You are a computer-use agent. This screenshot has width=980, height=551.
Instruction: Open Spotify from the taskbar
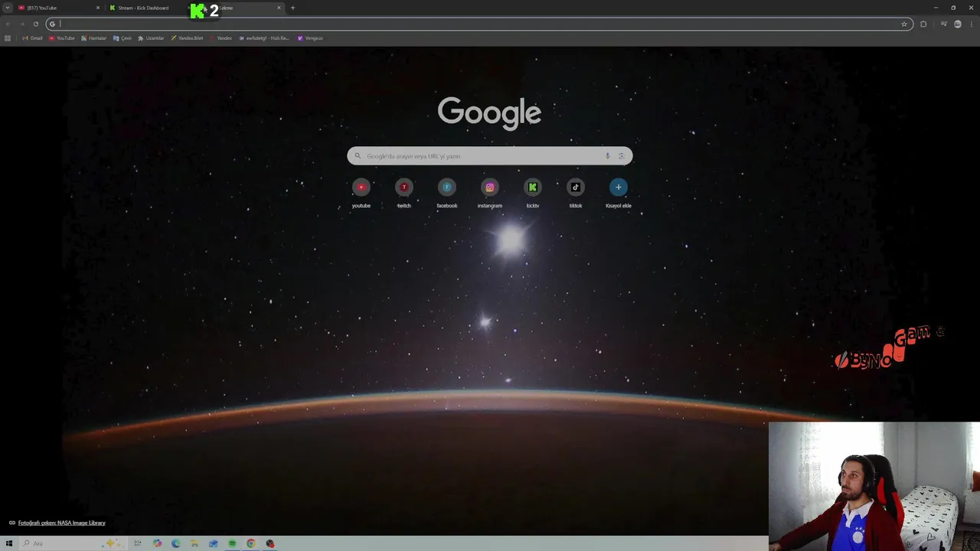[x=232, y=543]
